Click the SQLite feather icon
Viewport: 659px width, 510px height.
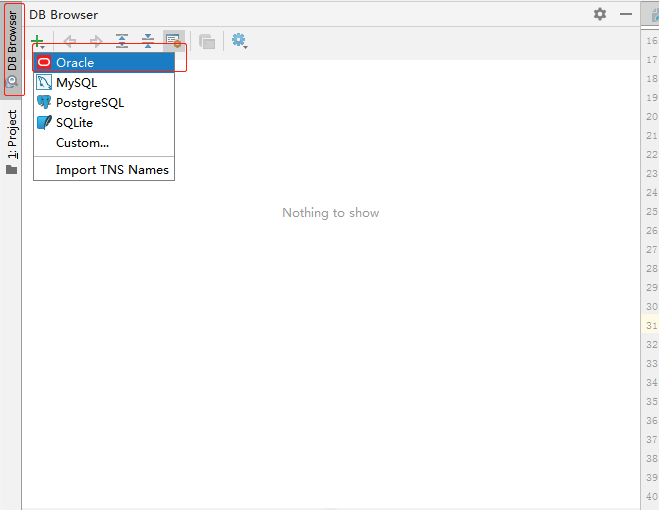44,122
